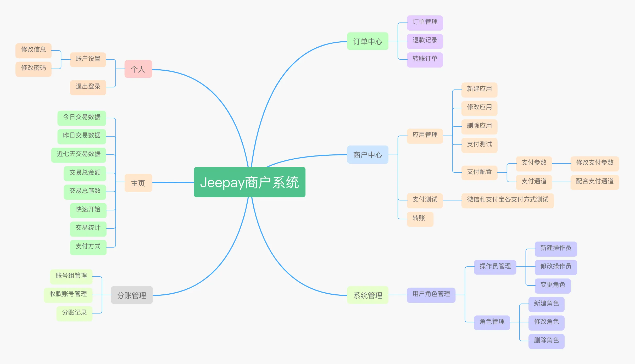Click the 微信和支付宝各支付方式测试 node
The image size is (635, 364).
(508, 200)
